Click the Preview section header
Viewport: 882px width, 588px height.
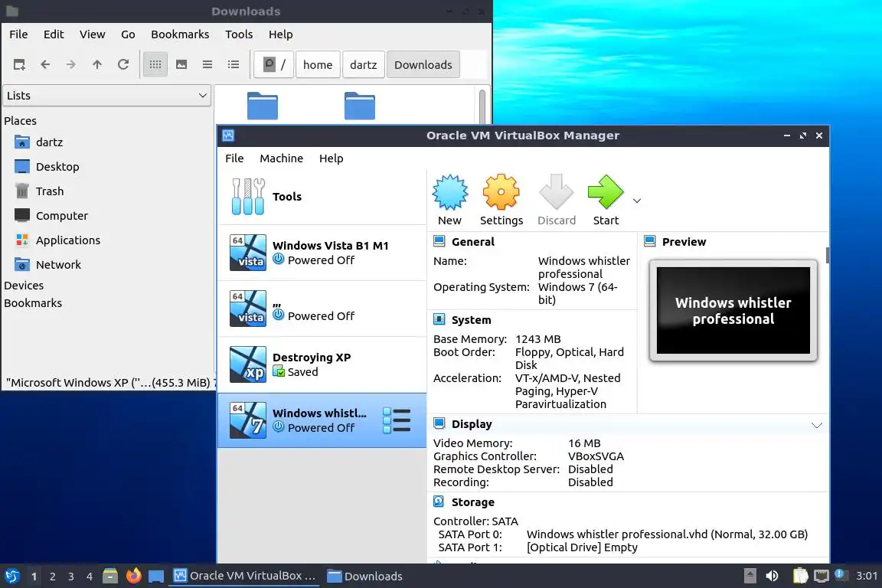tap(684, 241)
